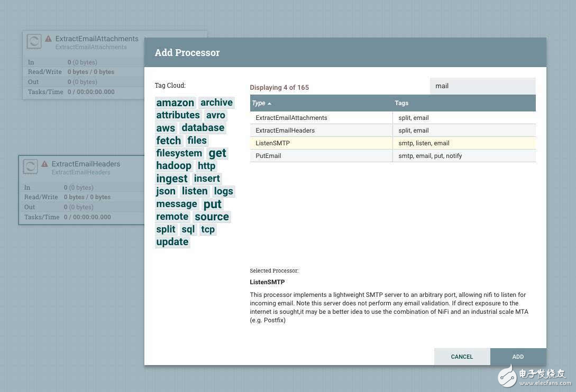This screenshot has width=576, height=392.
Task: Click the 'database' tag in the tag cloud
Action: (203, 127)
